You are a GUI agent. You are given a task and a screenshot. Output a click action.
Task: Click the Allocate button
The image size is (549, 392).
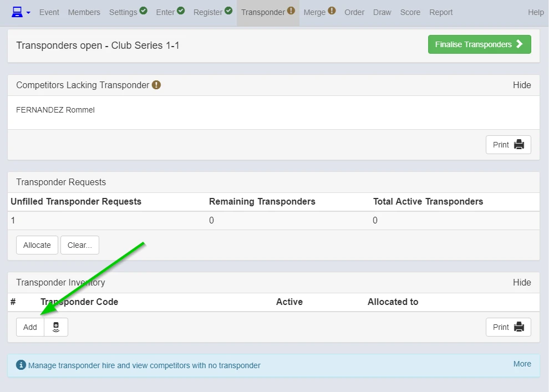[x=37, y=245]
